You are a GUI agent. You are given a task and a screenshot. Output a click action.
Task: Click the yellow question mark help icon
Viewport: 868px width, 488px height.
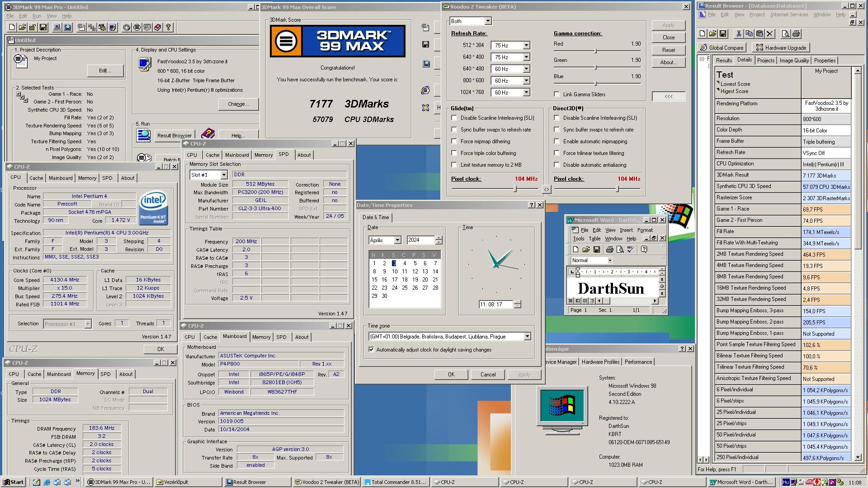pos(168,28)
